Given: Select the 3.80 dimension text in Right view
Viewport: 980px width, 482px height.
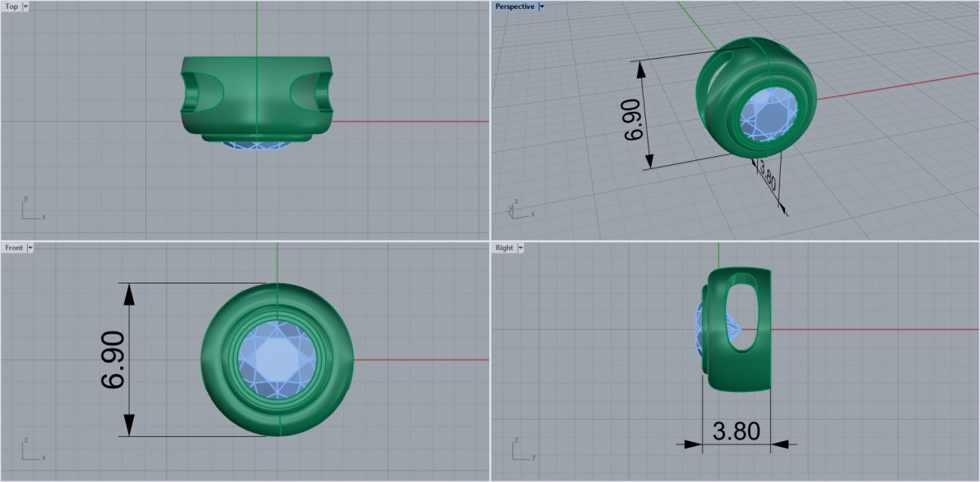Looking at the screenshot, I should tap(736, 431).
